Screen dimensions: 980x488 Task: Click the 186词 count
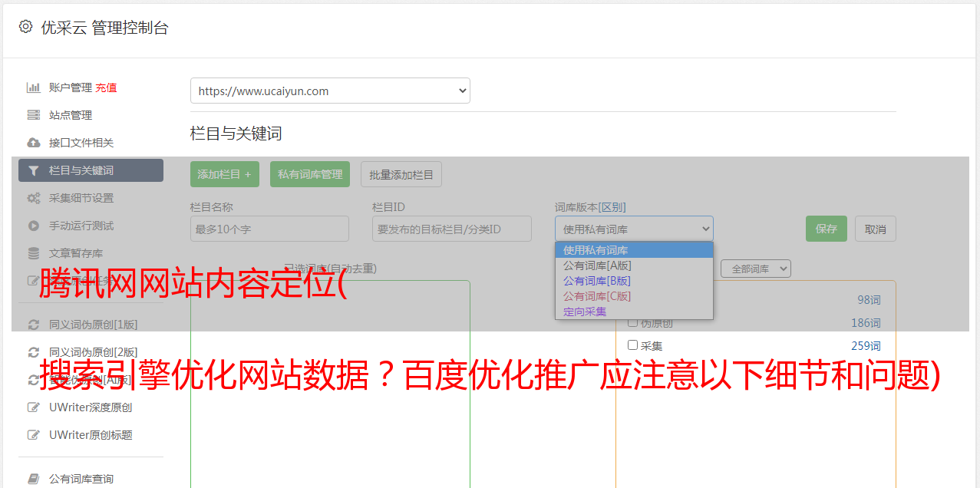[x=866, y=323]
